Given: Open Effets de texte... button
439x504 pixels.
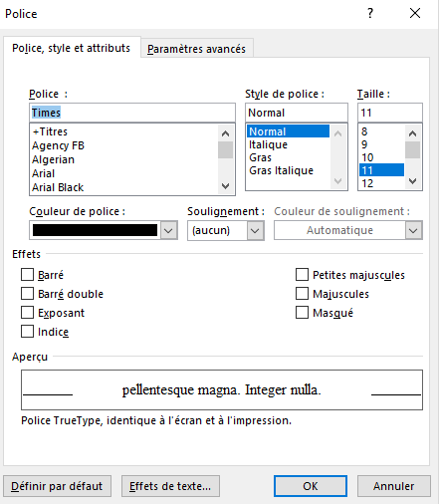Looking at the screenshot, I should pos(170,486).
